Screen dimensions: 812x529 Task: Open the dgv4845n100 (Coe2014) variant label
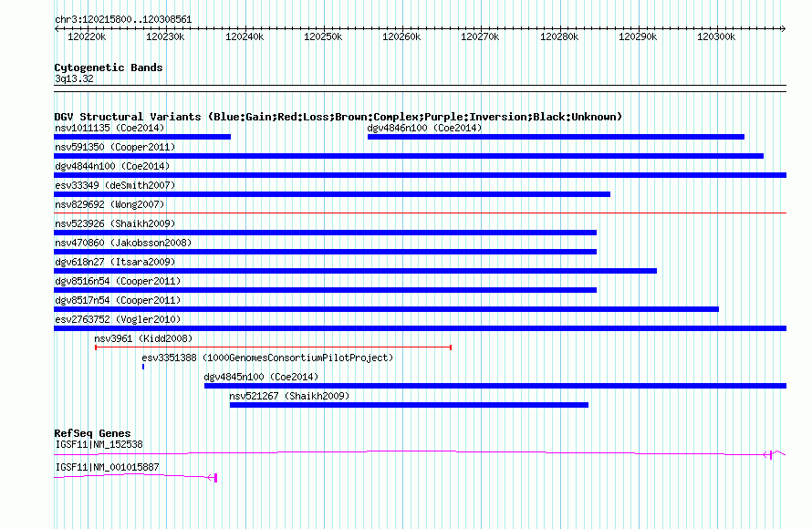click(x=261, y=377)
